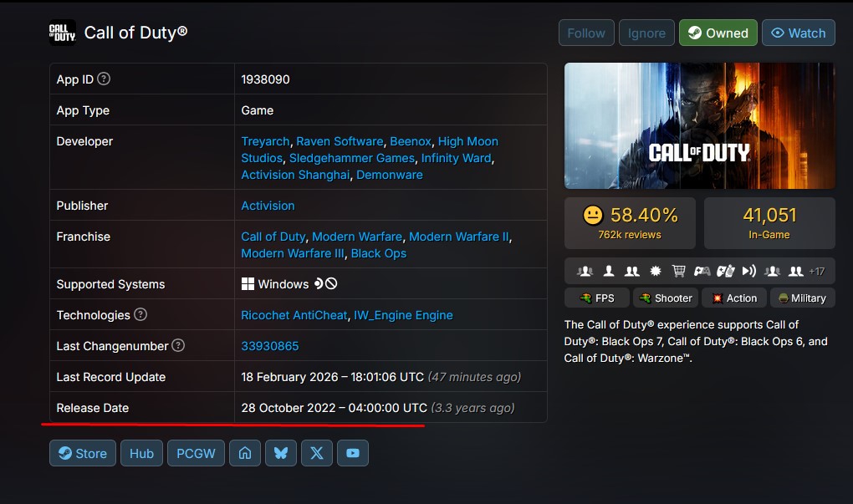The height and width of the screenshot is (504, 853).
Task: Click the green Owned button
Action: [718, 33]
